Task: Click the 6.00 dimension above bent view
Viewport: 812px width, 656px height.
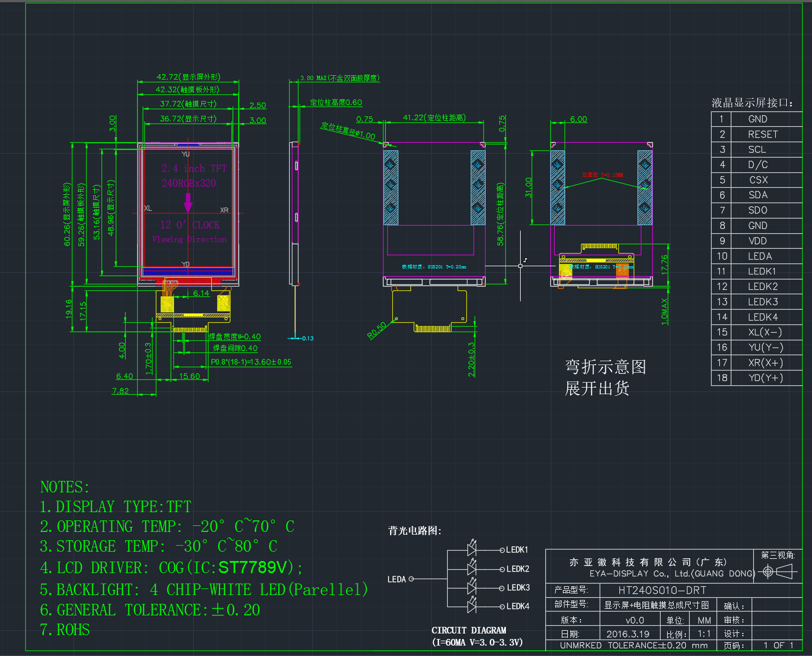Action: (578, 119)
